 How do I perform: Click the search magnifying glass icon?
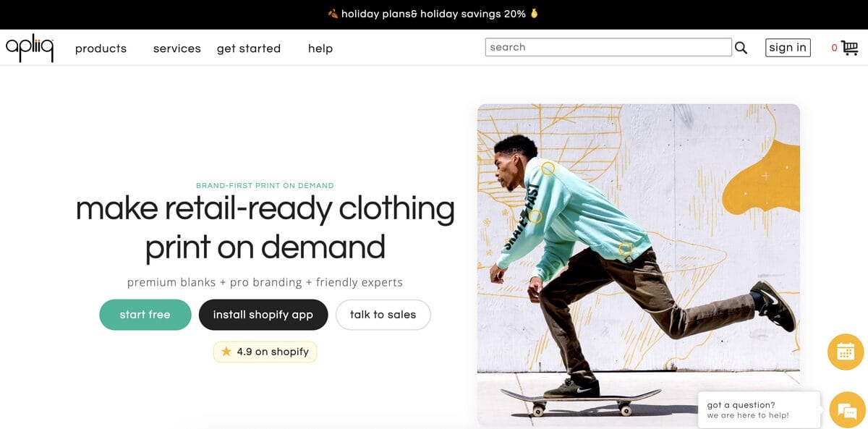(741, 47)
